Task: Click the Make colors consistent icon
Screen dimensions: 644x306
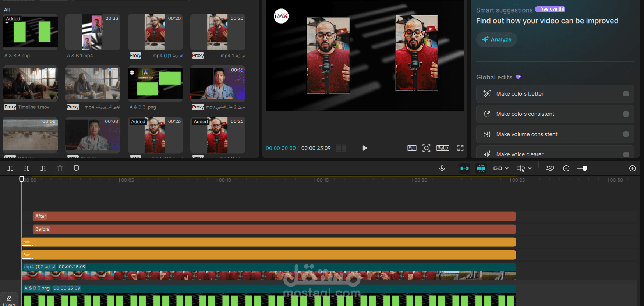Action: [x=487, y=114]
